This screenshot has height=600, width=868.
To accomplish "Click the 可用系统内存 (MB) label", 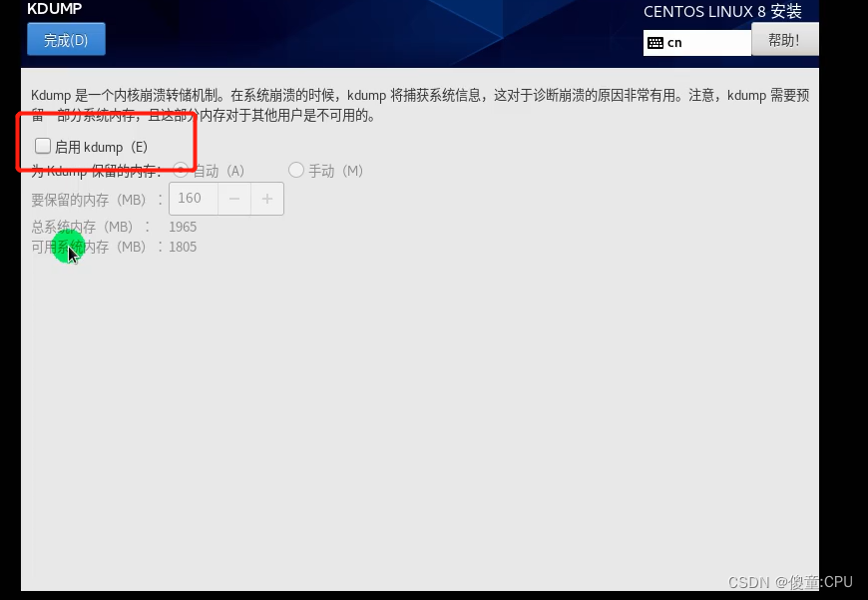I will 97,248.
